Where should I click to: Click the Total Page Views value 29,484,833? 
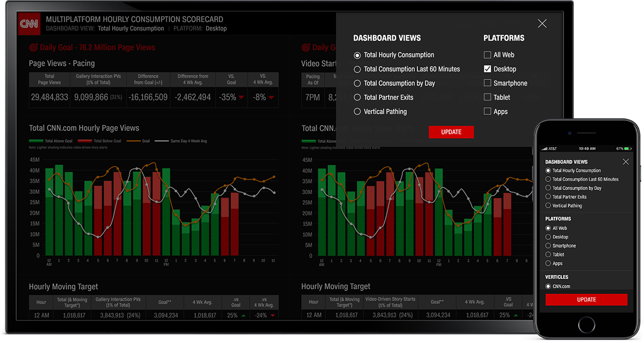(49, 97)
